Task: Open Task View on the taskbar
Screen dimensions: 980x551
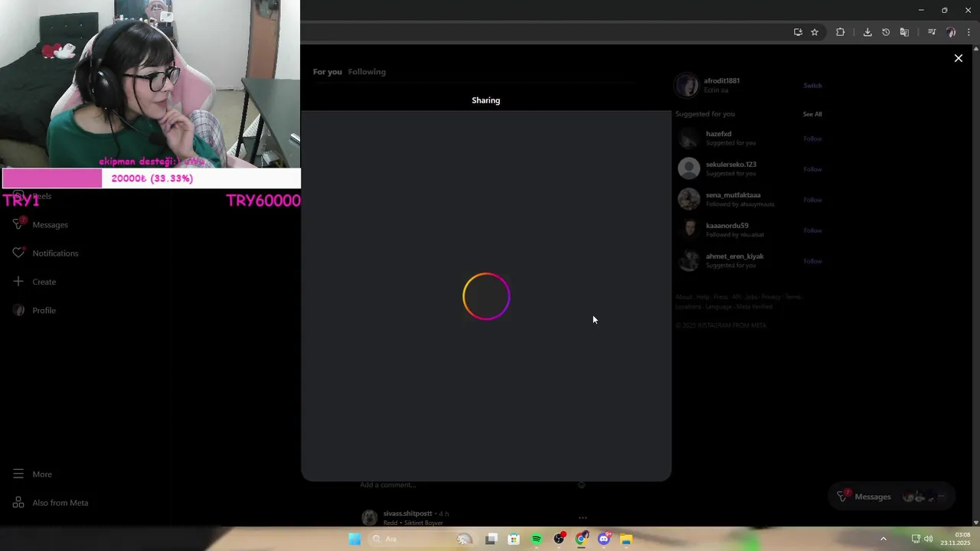Action: 492,539
